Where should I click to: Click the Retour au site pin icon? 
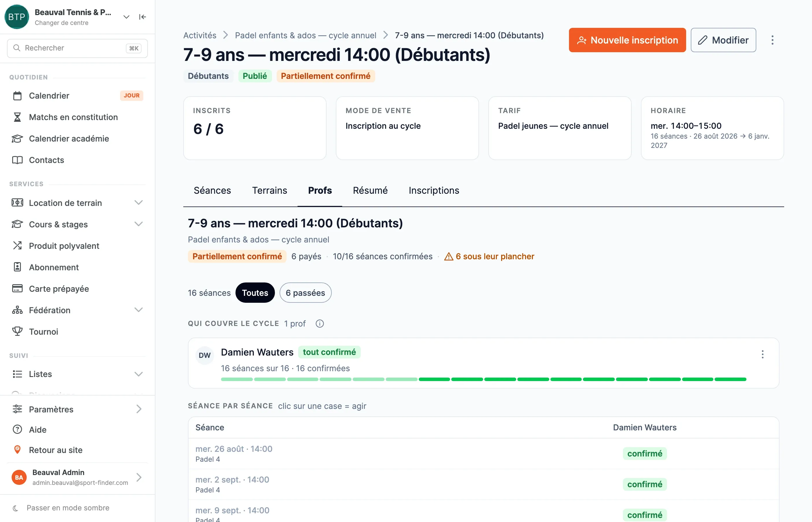coord(17,450)
